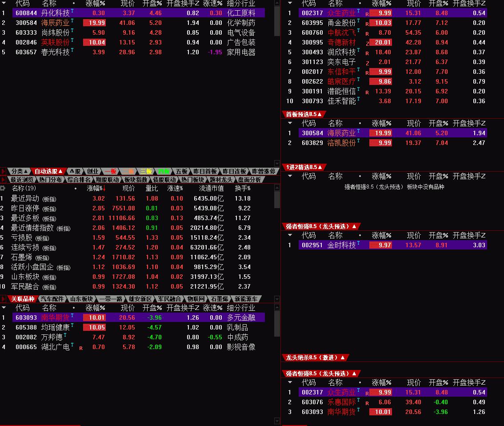Sort 首板预选8.5 table by 现价 header
504x426 pixels.
coord(414,123)
